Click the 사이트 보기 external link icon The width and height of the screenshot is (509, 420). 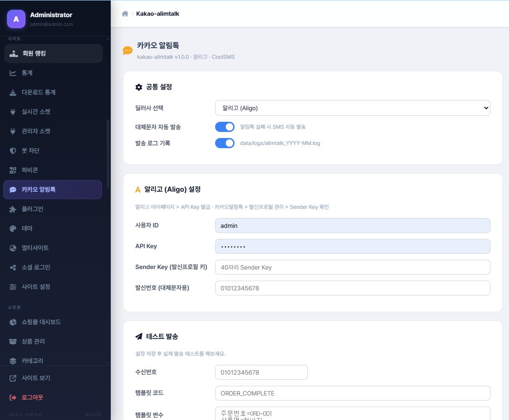pos(13,378)
